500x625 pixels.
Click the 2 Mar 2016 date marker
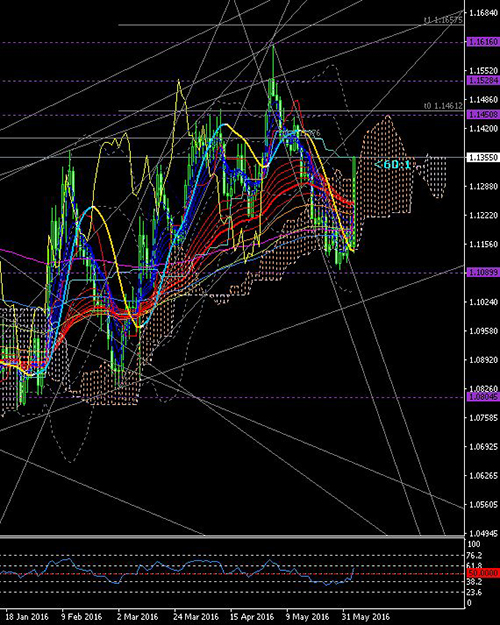pyautogui.click(x=138, y=617)
